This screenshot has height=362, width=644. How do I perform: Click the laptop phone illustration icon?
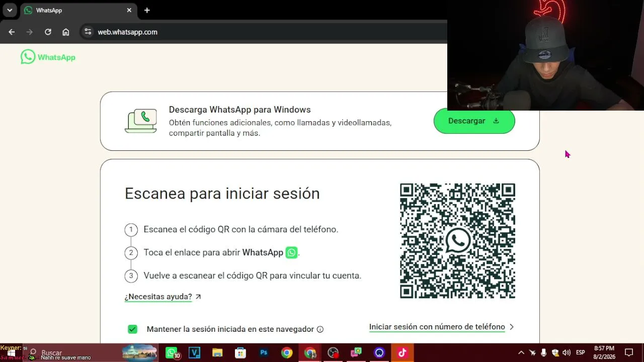click(141, 121)
